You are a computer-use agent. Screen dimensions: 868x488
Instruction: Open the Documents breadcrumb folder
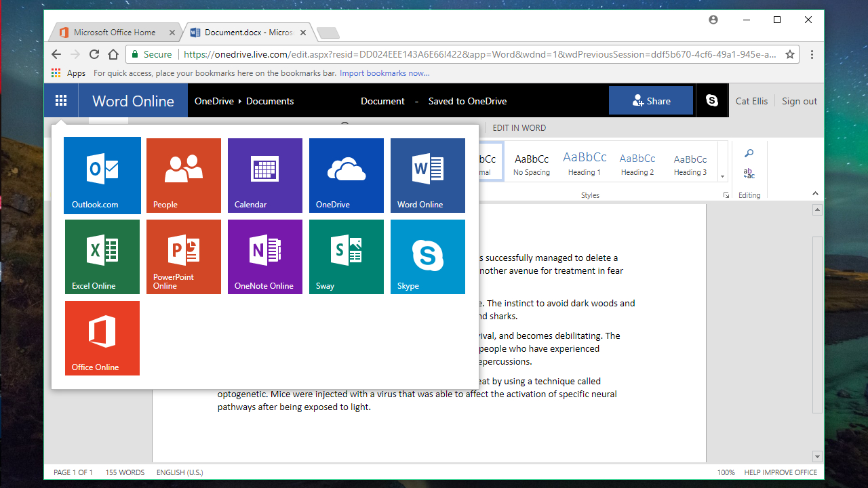(x=270, y=101)
